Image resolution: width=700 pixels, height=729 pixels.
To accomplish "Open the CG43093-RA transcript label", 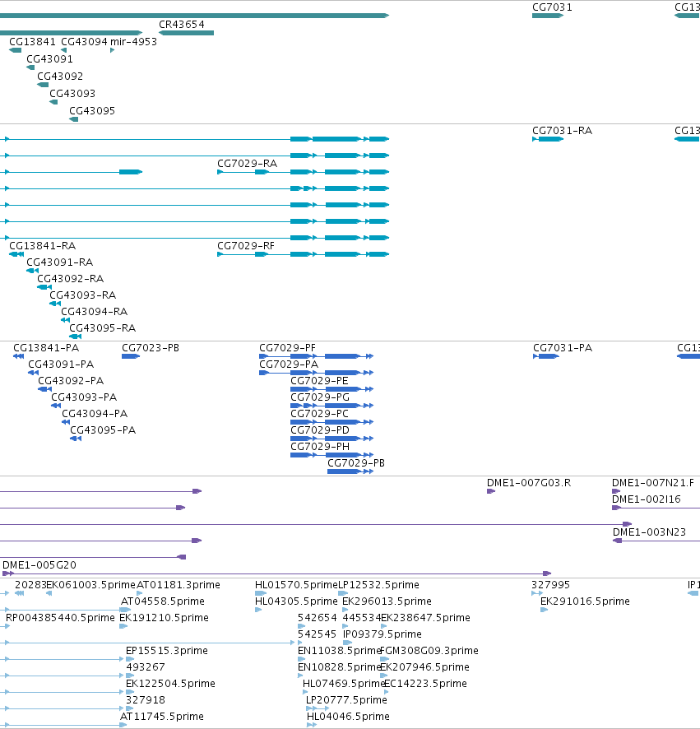I will coord(82,295).
